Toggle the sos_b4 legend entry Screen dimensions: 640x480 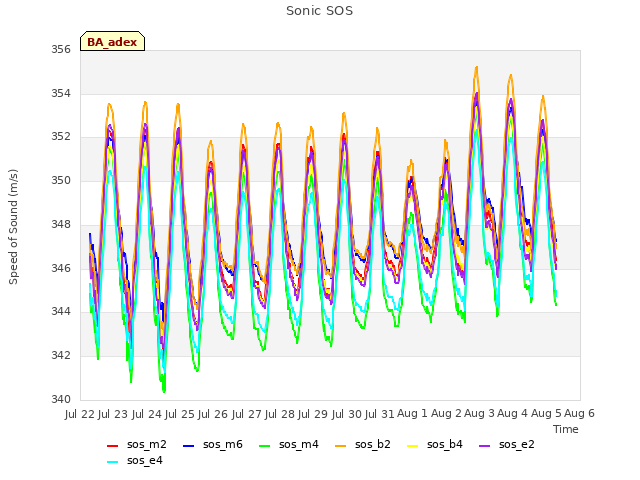tap(435, 444)
